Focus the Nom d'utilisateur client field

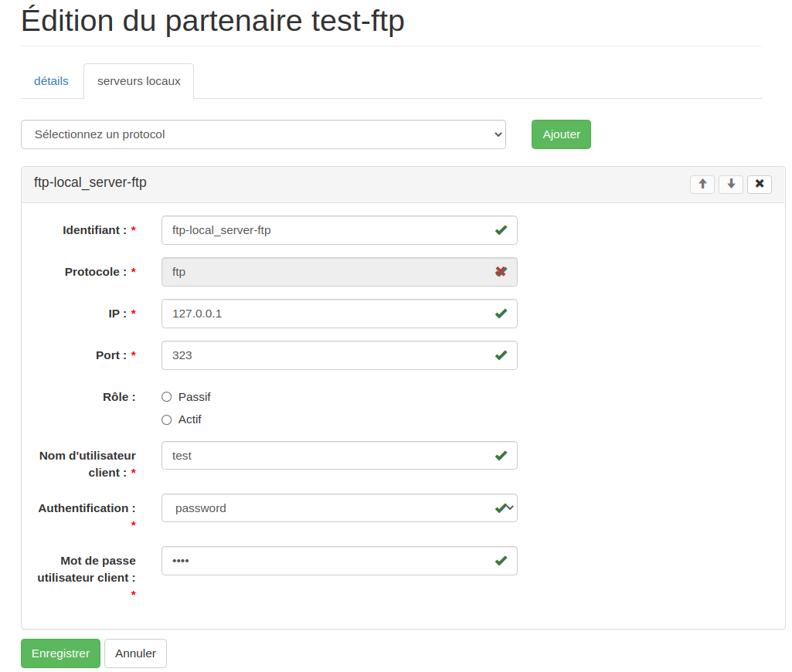click(x=339, y=456)
